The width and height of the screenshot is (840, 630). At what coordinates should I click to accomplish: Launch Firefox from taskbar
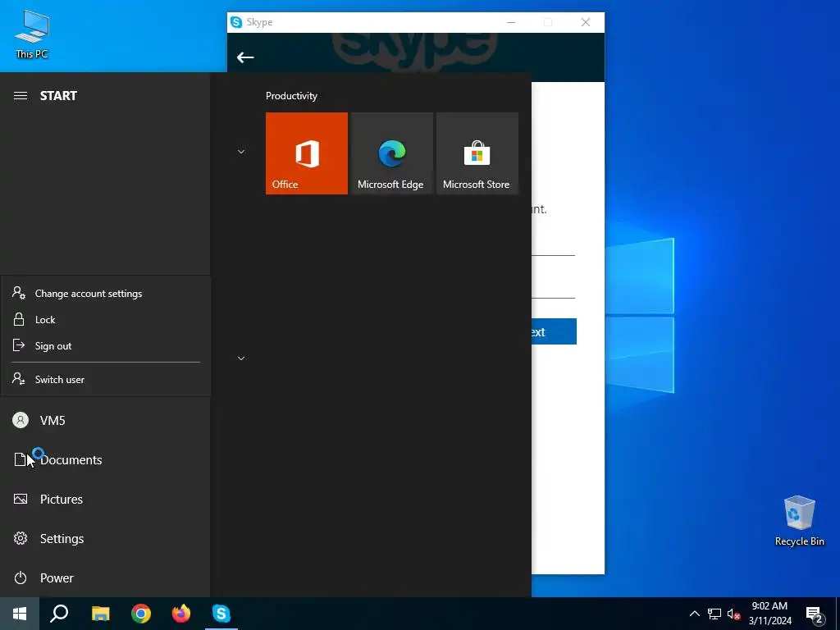pyautogui.click(x=181, y=614)
